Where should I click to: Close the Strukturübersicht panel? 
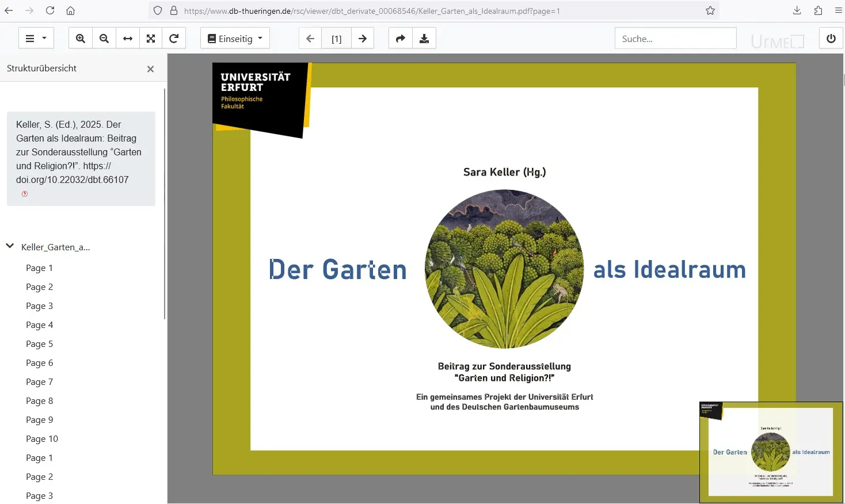pos(150,69)
